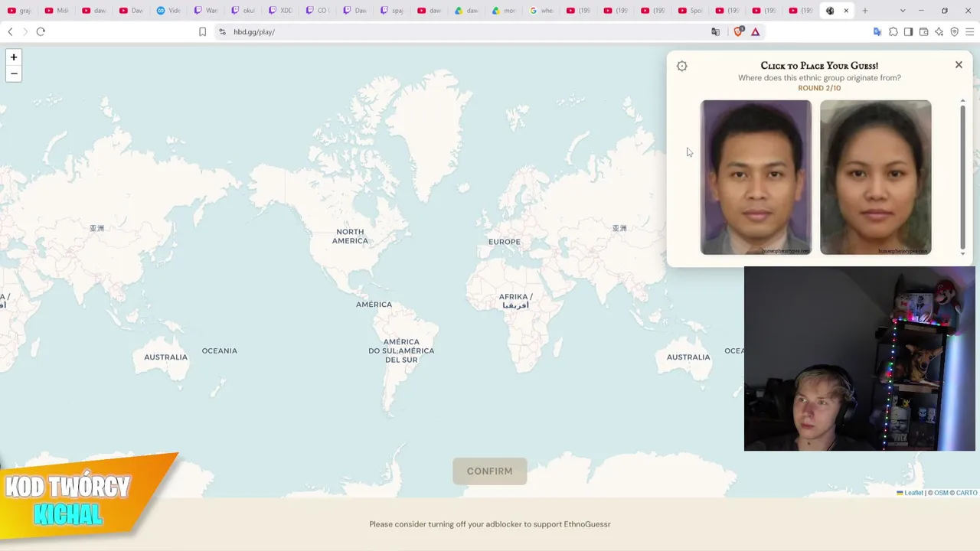The width and height of the screenshot is (980, 551).
Task: Open the browser hamburger main menu
Action: click(970, 31)
